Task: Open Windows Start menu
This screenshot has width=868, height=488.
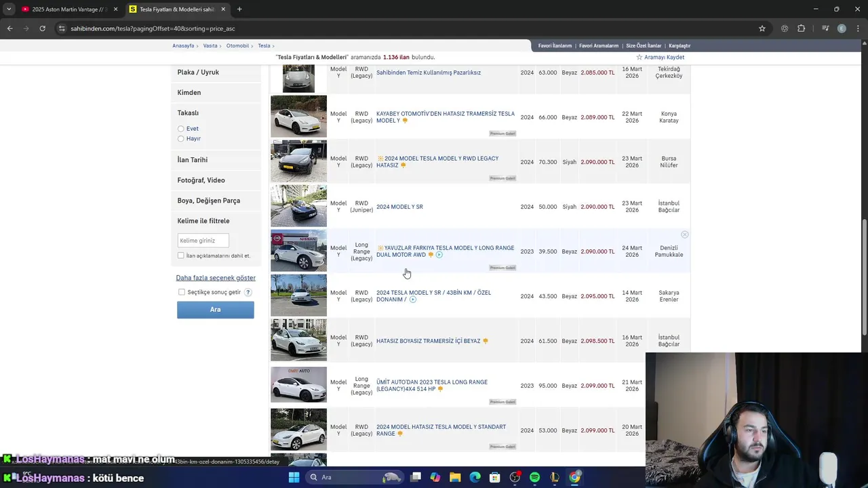Action: tap(294, 477)
